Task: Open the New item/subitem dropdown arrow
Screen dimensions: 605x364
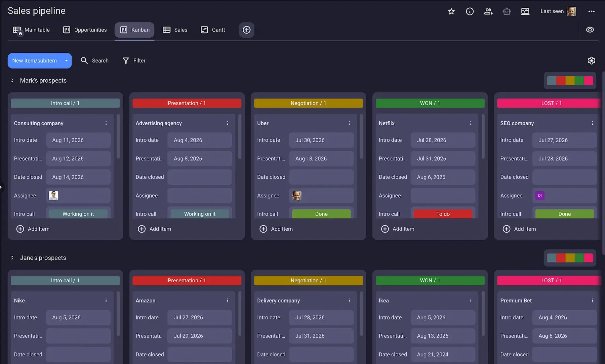Action: [67, 60]
